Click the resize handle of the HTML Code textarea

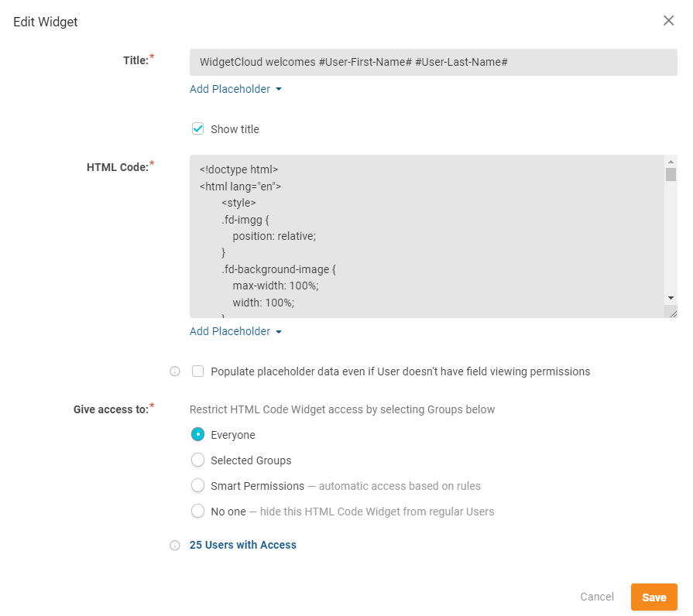click(x=672, y=312)
